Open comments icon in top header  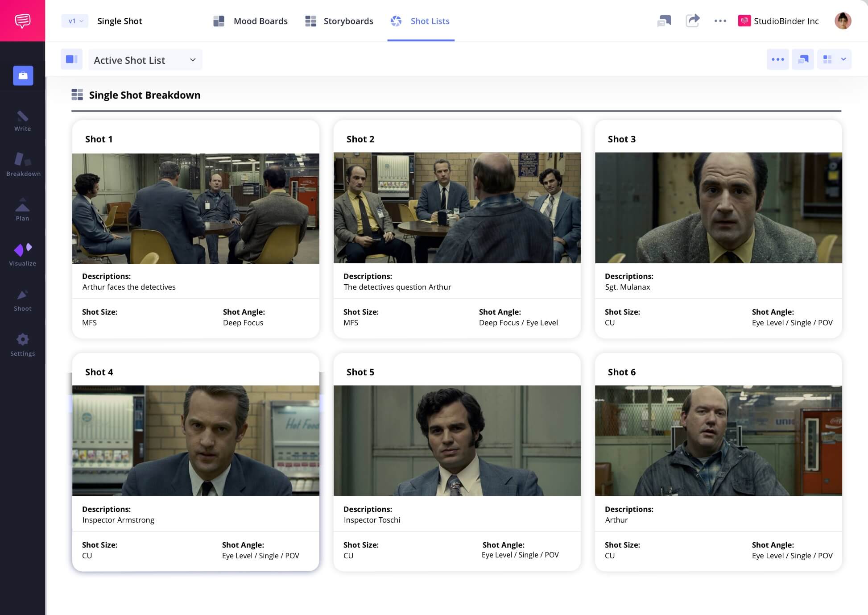coord(664,21)
